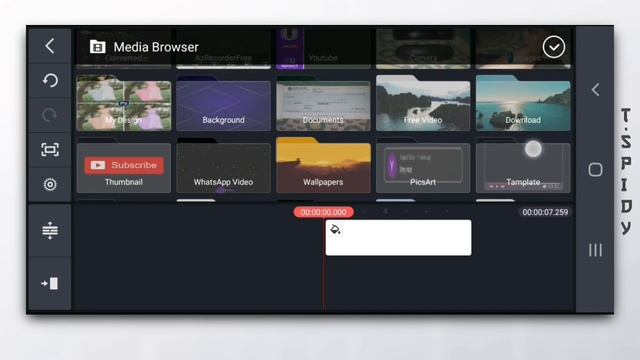Tap Android home square button
Image resolution: width=640 pixels, height=360 pixels.
pos(596,169)
